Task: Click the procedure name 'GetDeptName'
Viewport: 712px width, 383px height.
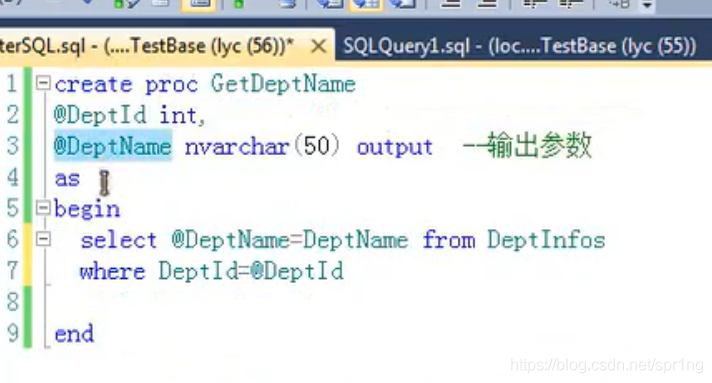Action: (283, 85)
